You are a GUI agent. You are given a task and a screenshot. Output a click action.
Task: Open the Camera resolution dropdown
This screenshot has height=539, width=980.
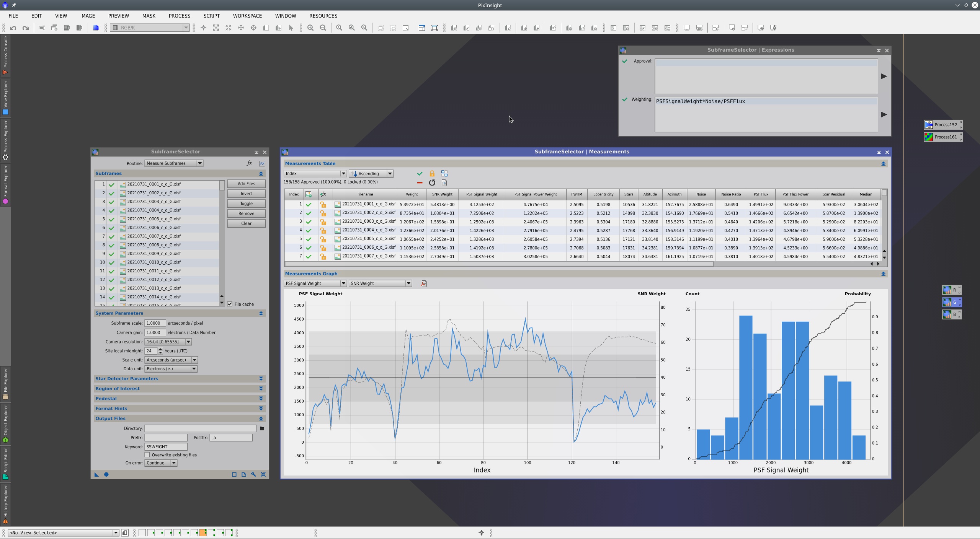(168, 342)
